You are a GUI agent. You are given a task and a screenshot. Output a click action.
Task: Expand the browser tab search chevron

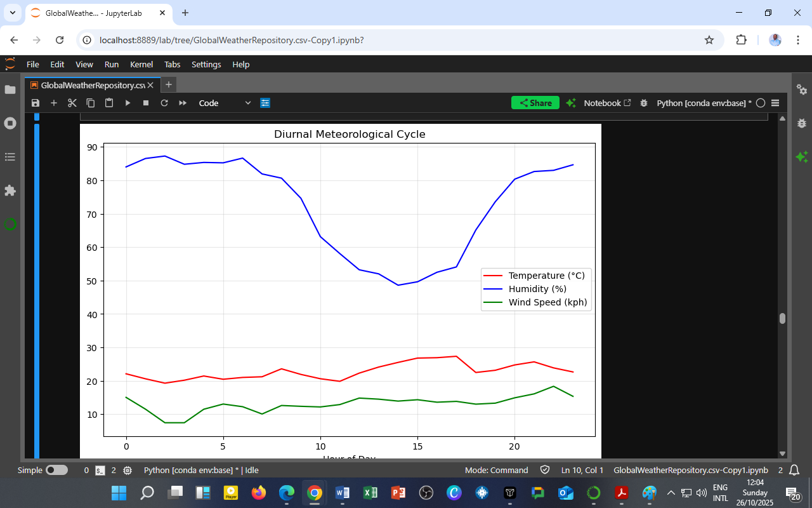[x=12, y=13]
